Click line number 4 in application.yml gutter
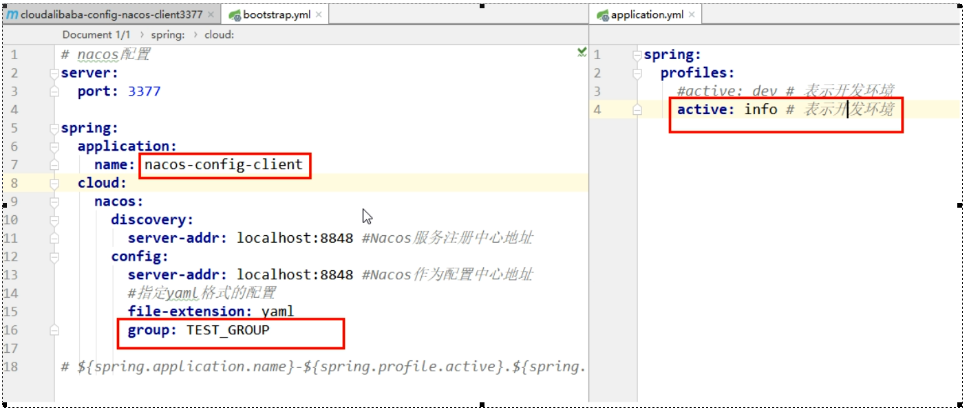Screen dimensions: 980x414 tap(597, 109)
